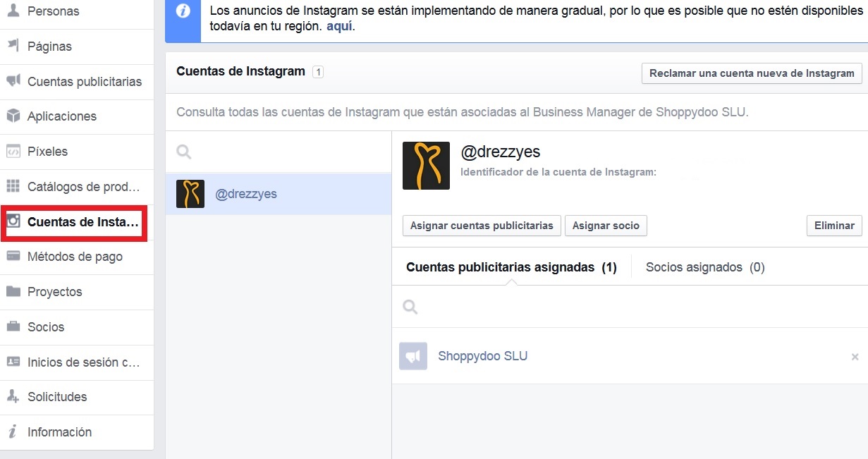Open Proyectos via the folder icon
The width and height of the screenshot is (868, 459).
(12, 292)
